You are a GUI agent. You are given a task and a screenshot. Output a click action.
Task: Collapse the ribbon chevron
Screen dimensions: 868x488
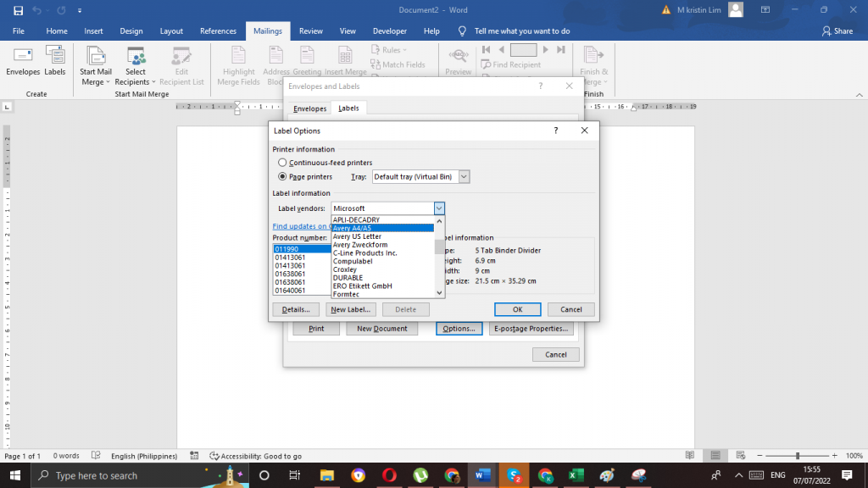[x=860, y=95]
